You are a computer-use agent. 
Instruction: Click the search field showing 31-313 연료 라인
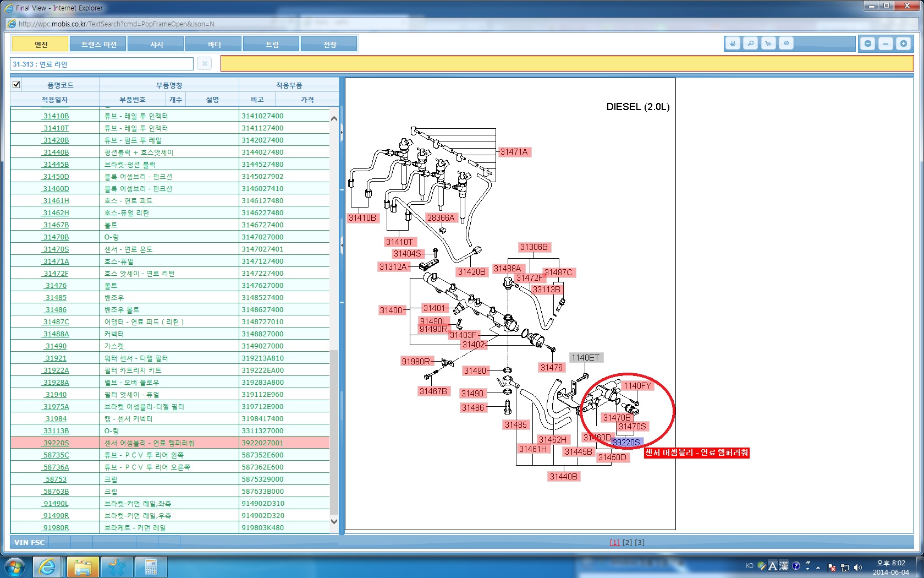[102, 64]
